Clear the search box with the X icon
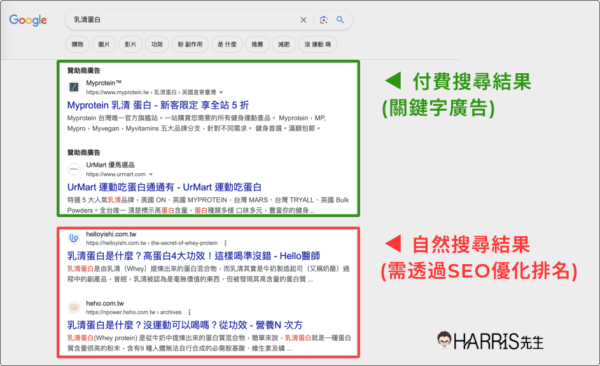Viewport: 600px width, 366px height. click(x=303, y=20)
